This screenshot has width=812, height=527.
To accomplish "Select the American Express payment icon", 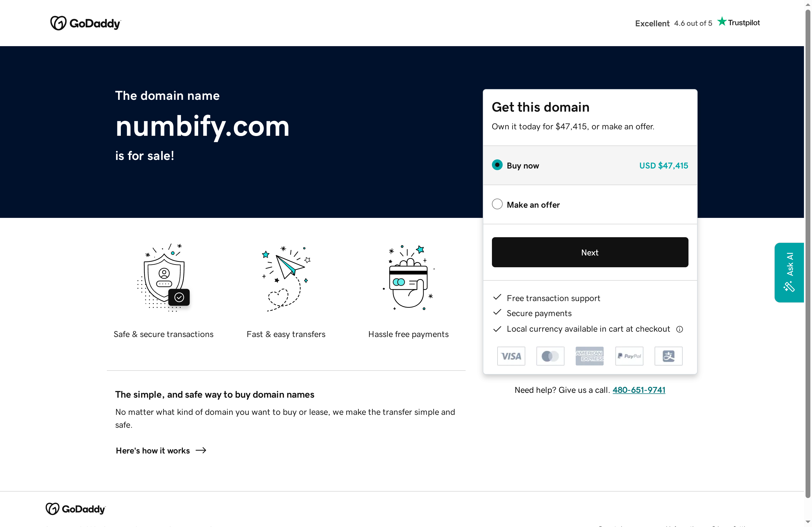I will (x=590, y=356).
